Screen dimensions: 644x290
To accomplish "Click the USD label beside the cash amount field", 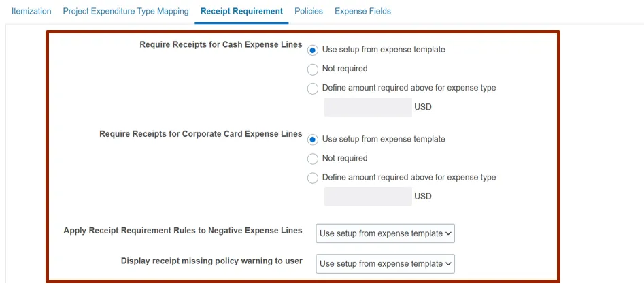I will click(423, 107).
